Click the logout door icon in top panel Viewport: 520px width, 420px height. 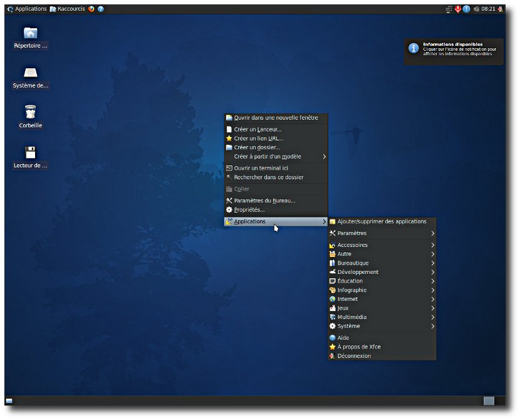pos(501,9)
